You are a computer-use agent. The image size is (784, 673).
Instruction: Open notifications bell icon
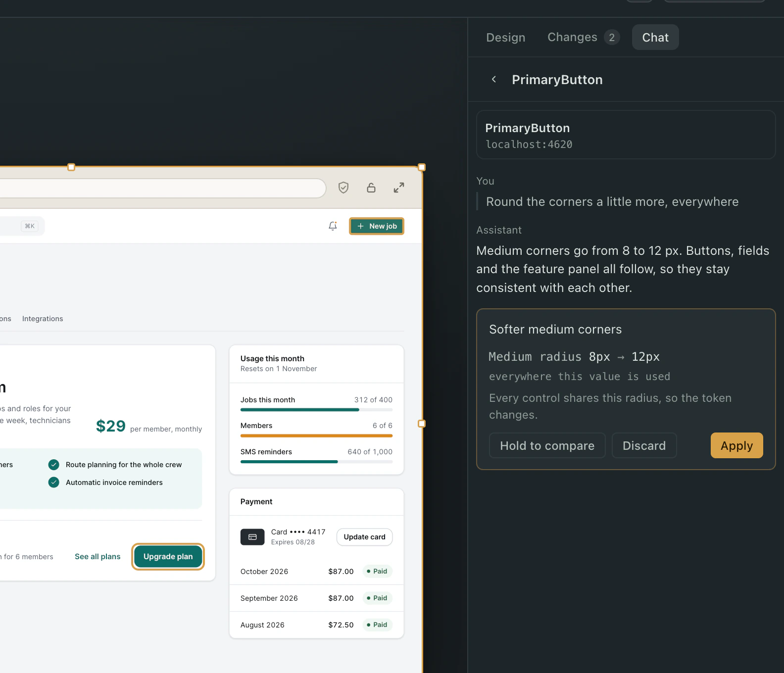(333, 226)
